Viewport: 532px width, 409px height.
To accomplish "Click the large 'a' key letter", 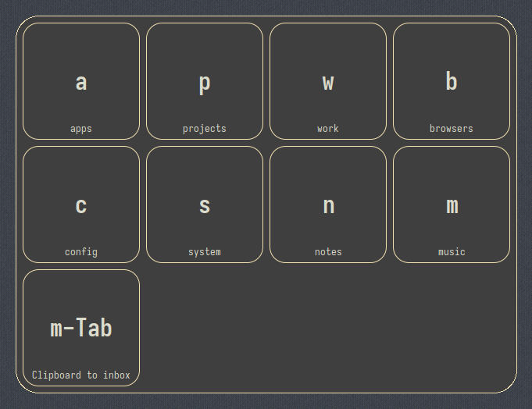I will (x=81, y=82).
